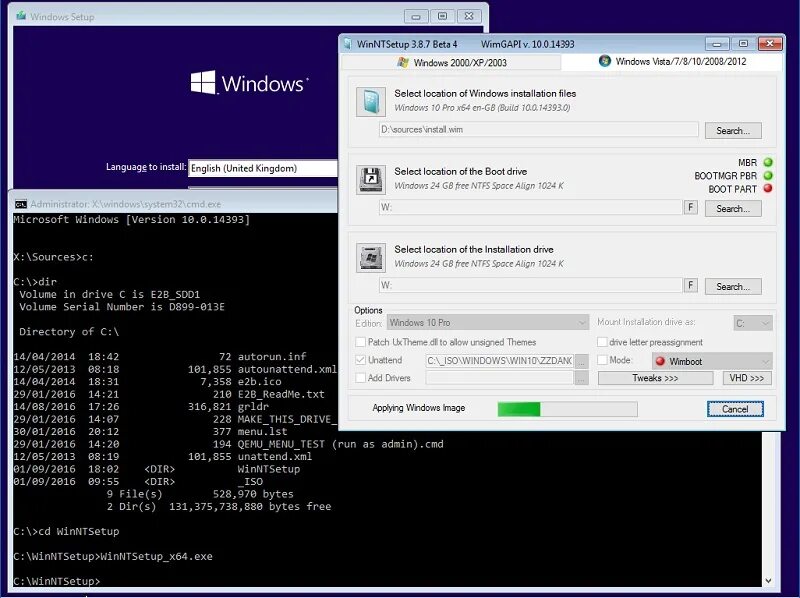Image resolution: width=800 pixels, height=598 pixels.
Task: Click the F format button for Boot drive
Action: 690,207
